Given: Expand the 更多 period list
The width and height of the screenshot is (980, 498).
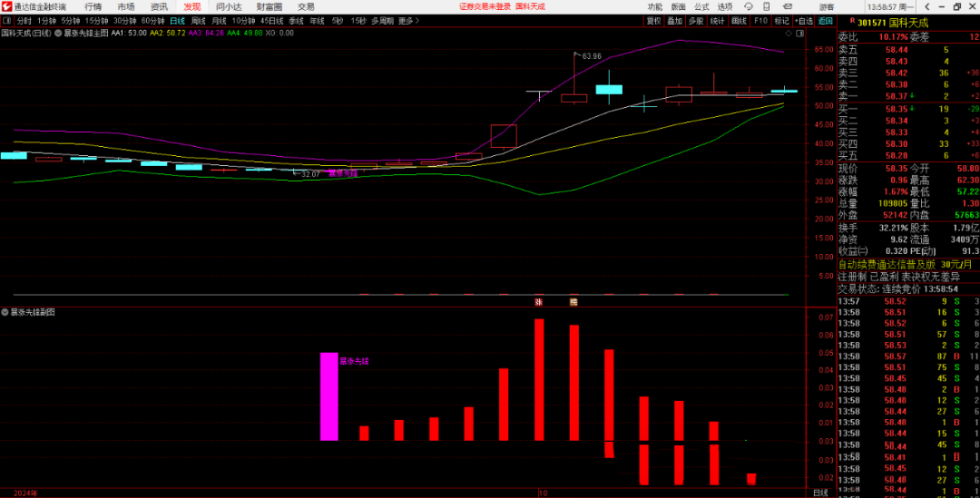Looking at the screenshot, I should [407, 20].
